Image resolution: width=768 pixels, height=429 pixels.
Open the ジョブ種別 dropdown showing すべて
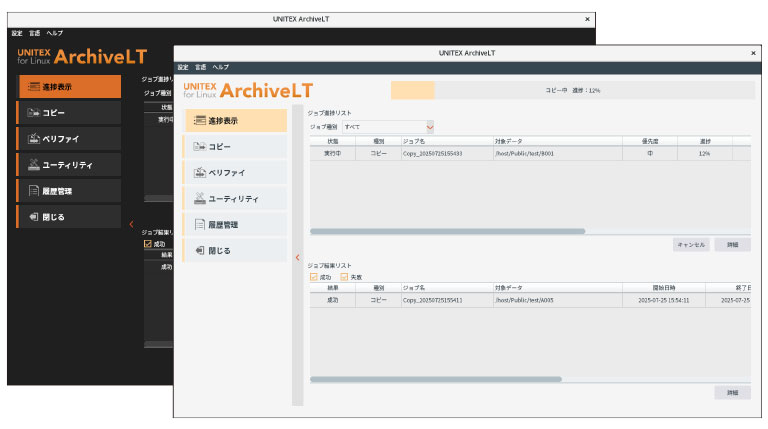tap(388, 127)
